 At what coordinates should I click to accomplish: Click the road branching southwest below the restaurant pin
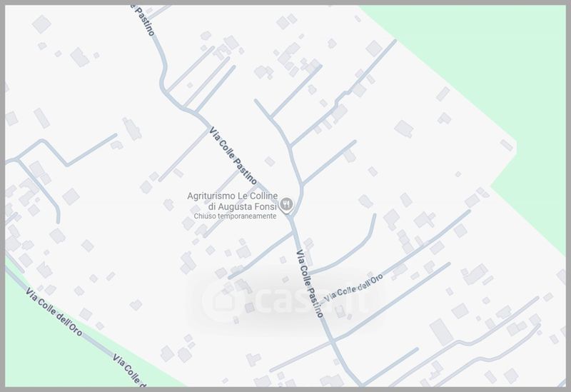(x=261, y=256)
